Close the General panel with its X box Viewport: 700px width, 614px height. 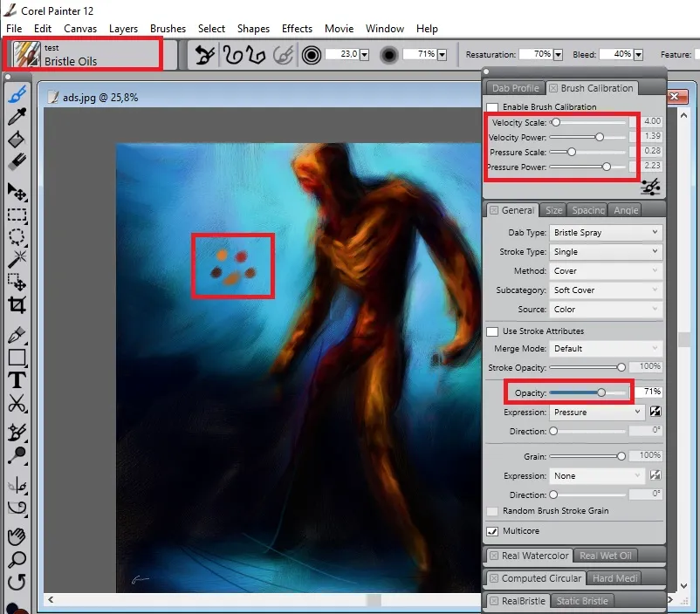click(494, 210)
